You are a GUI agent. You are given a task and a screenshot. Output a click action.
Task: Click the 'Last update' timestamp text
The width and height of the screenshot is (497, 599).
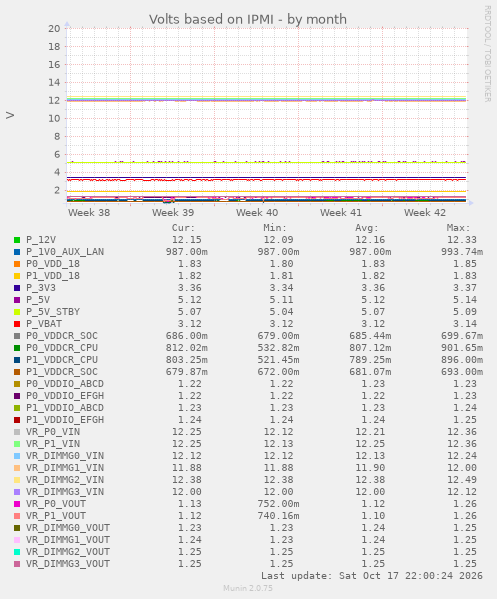click(372, 576)
